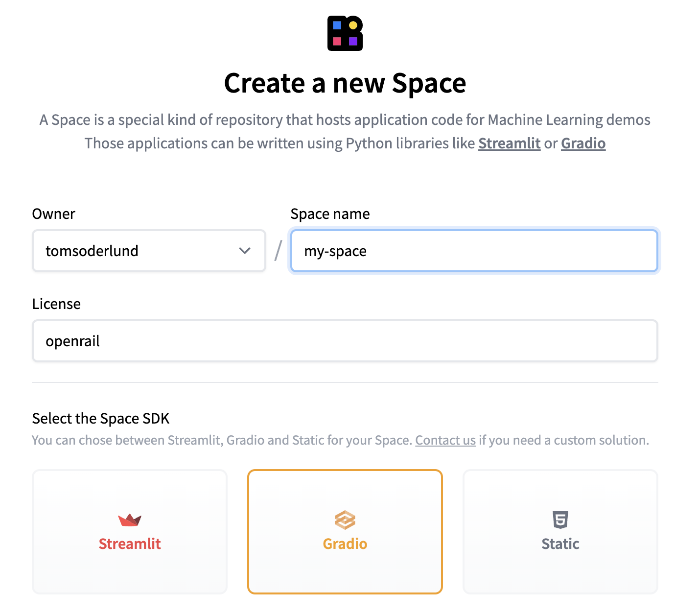Click the Gradio text link in the description

(583, 143)
